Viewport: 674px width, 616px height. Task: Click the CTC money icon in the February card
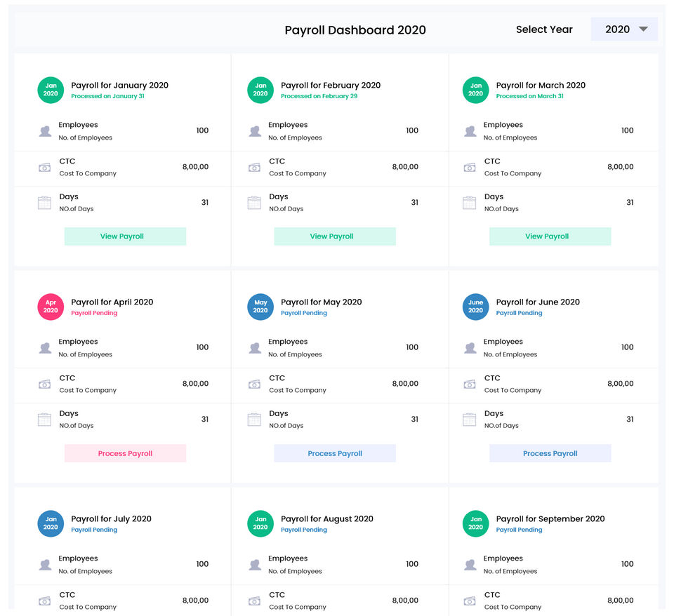[x=254, y=168]
